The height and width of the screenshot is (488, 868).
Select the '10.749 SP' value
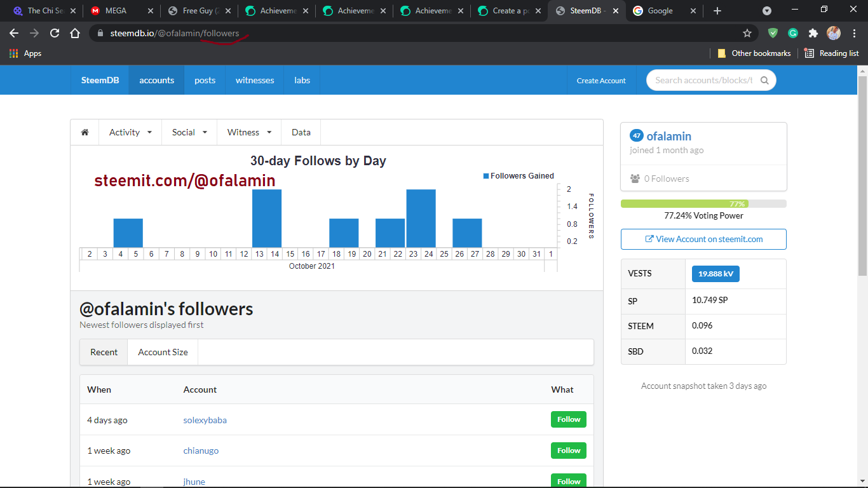tap(710, 300)
